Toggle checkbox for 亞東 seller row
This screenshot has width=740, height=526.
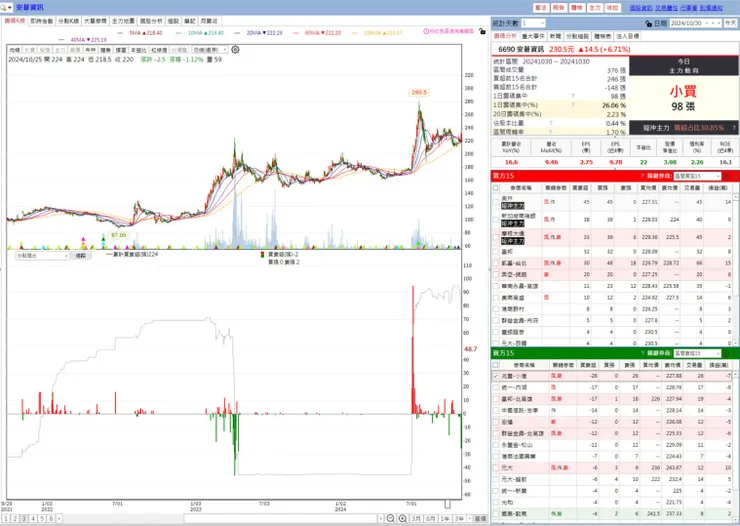pos(496,422)
